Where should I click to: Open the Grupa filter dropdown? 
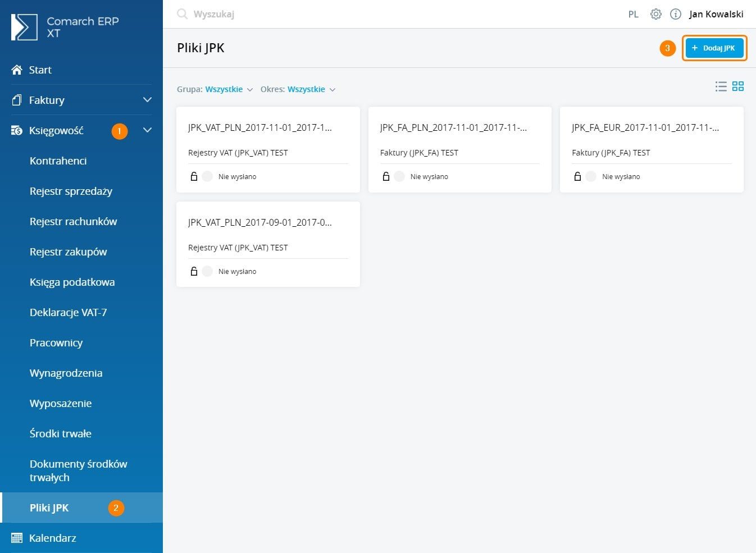(229, 89)
